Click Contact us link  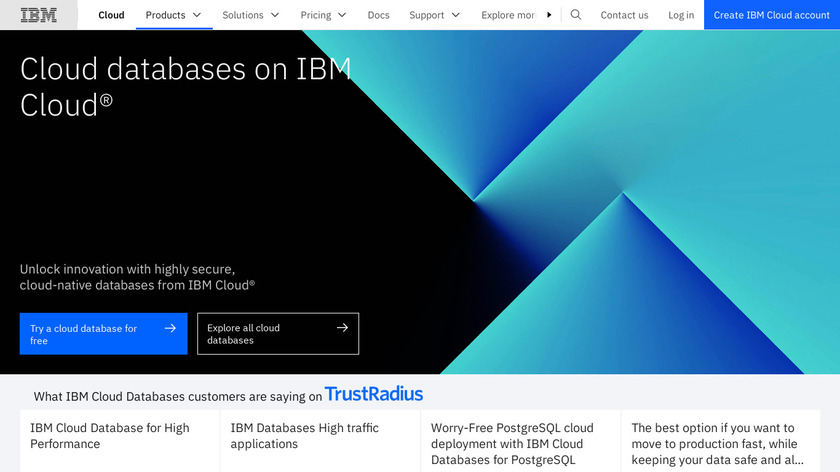pyautogui.click(x=624, y=15)
